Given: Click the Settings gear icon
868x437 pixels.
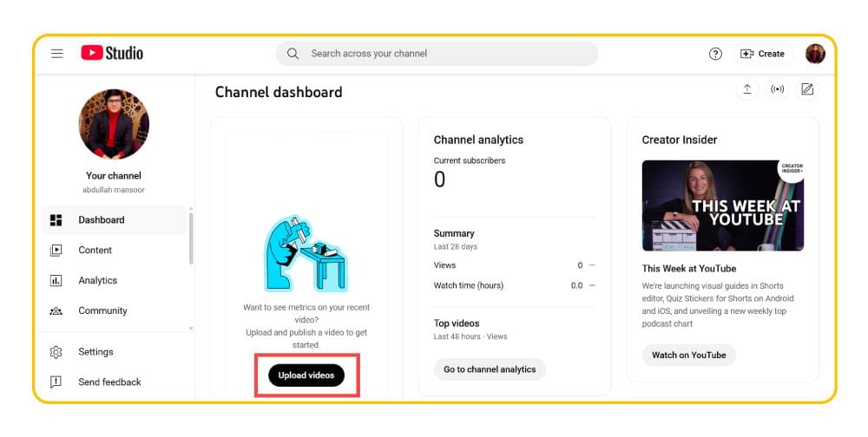Looking at the screenshot, I should point(56,352).
